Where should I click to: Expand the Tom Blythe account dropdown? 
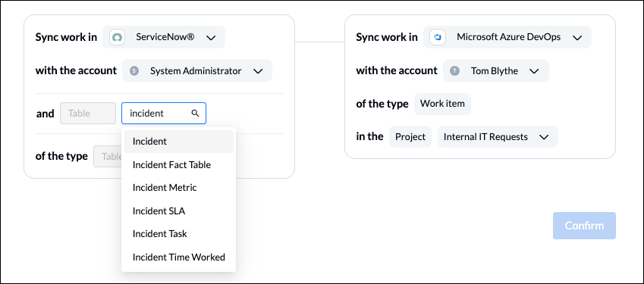pos(496,70)
